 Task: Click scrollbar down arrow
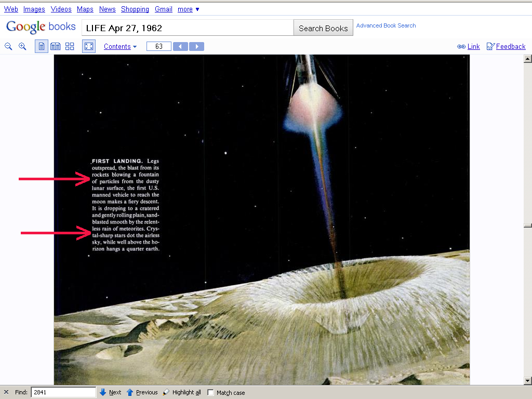coord(528,381)
